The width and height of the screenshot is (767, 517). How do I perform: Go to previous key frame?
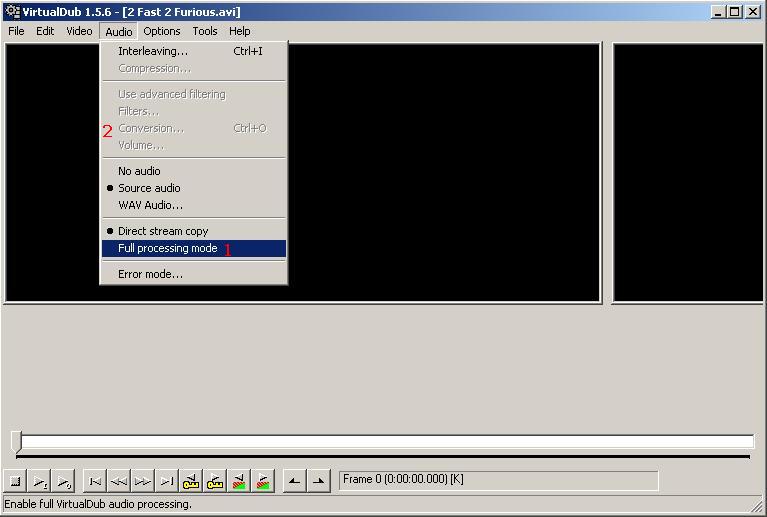coord(191,481)
